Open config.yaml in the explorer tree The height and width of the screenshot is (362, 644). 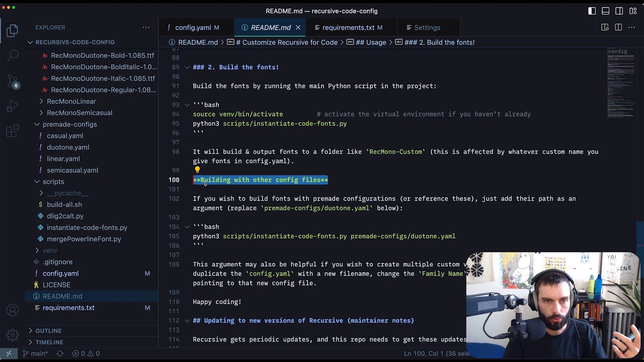pos(60,274)
